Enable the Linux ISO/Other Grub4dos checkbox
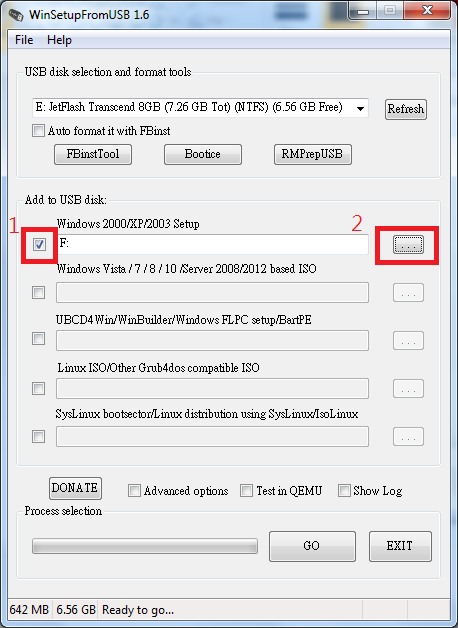Screen dimensions: 458x628 pos(38,388)
